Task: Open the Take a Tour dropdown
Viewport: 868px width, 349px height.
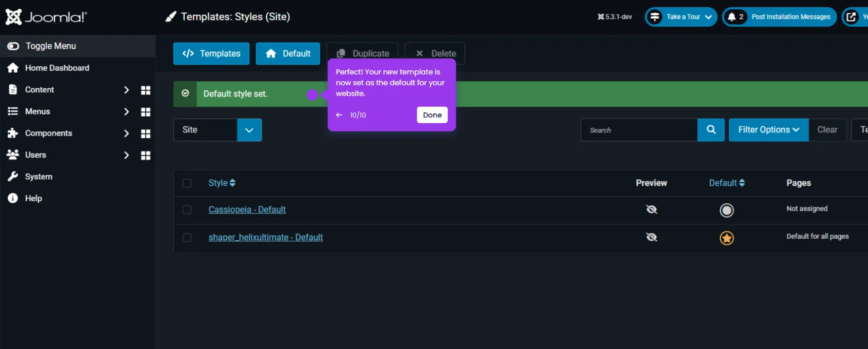Action: click(x=681, y=17)
